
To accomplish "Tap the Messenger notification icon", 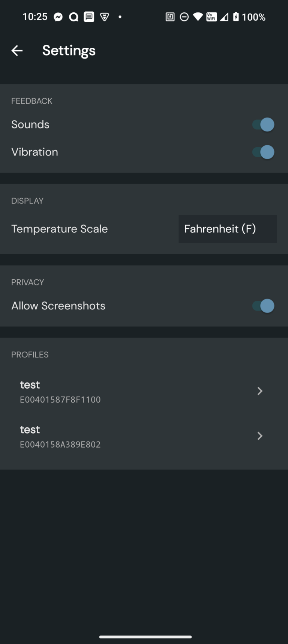I will (x=58, y=17).
